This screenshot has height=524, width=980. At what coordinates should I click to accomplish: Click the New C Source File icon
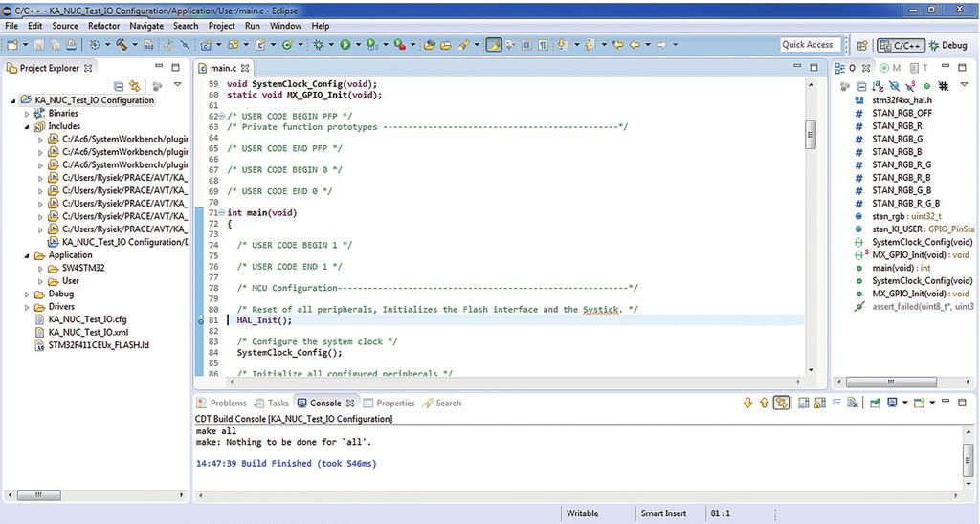pyautogui.click(x=260, y=45)
